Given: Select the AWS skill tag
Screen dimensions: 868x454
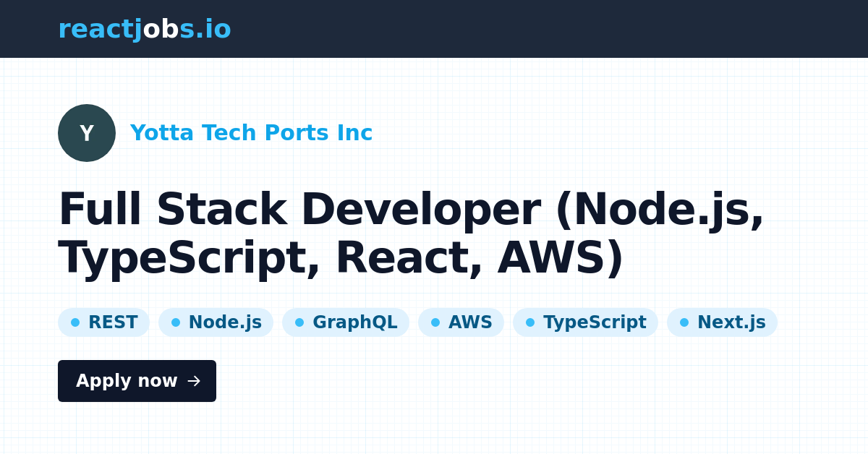Looking at the screenshot, I should point(461,322).
